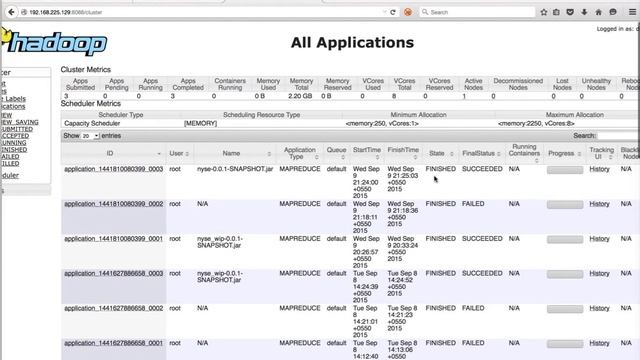
Task: Click progress bar of application_1441627886658_0003
Action: 565,274
